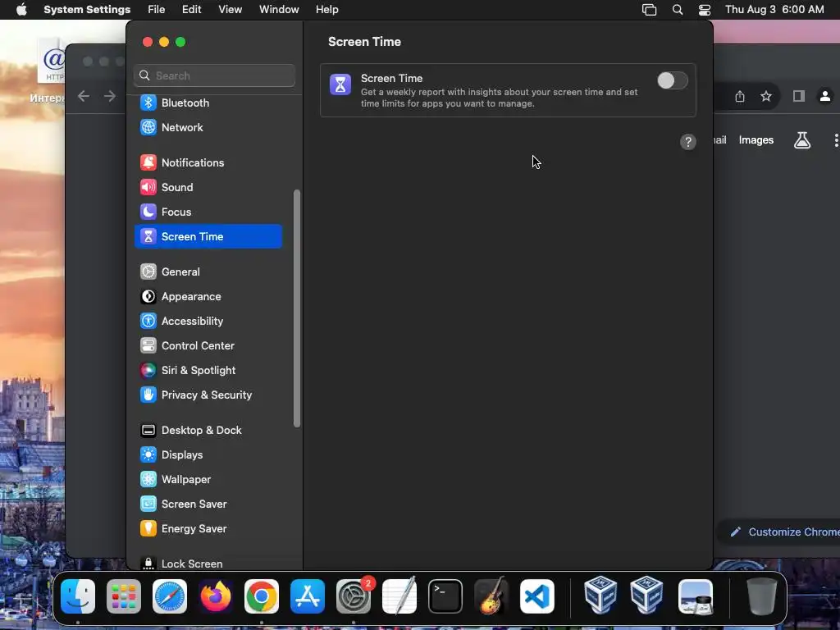
Task: Open Lock Screen settings
Action: coord(208,564)
